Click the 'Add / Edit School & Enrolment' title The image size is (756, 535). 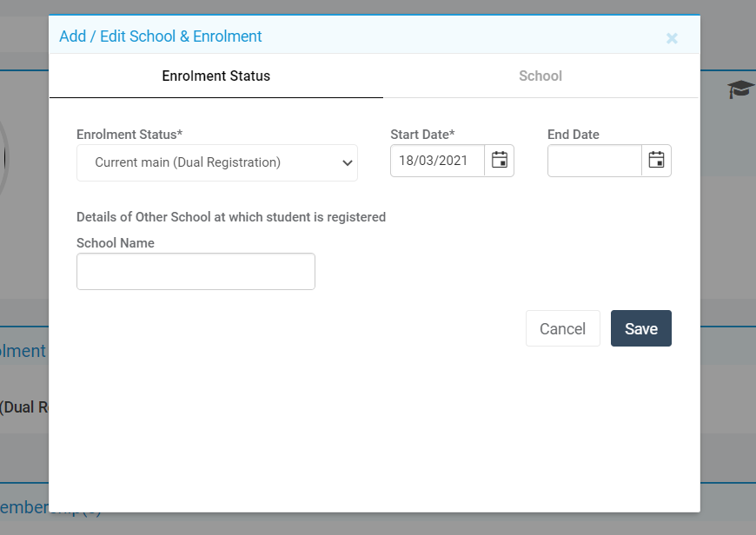click(x=160, y=36)
